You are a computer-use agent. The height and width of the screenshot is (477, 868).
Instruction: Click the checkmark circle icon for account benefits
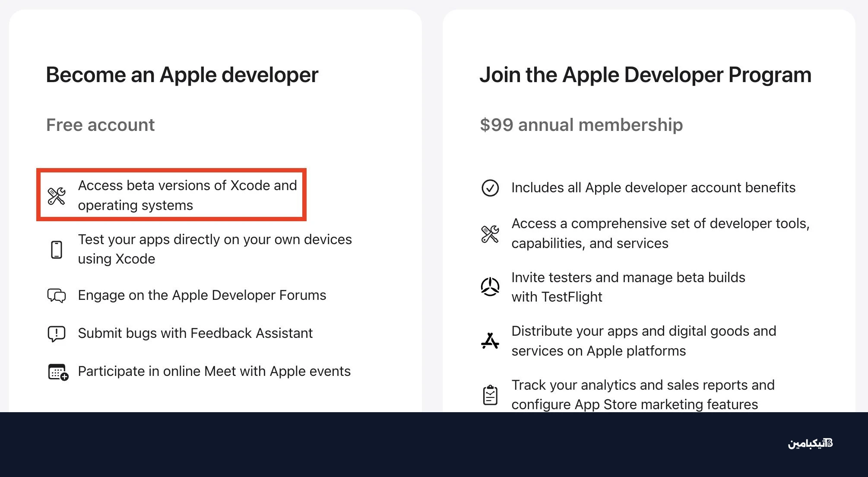[490, 188]
